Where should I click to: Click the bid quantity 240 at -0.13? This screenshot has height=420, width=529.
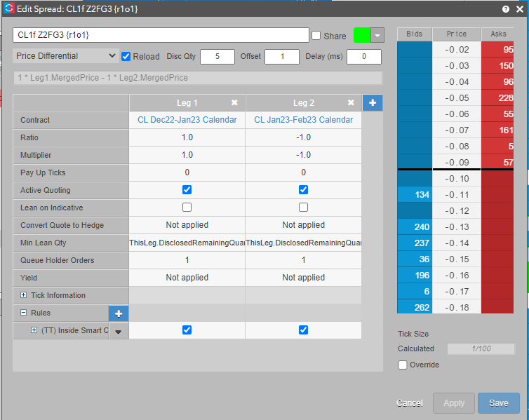(x=415, y=227)
